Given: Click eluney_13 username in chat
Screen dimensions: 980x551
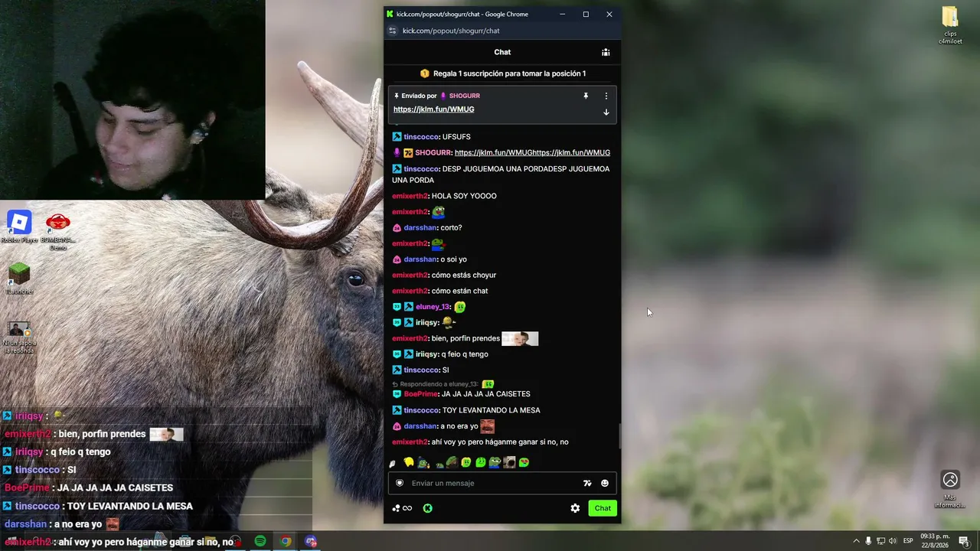Looking at the screenshot, I should point(433,307).
